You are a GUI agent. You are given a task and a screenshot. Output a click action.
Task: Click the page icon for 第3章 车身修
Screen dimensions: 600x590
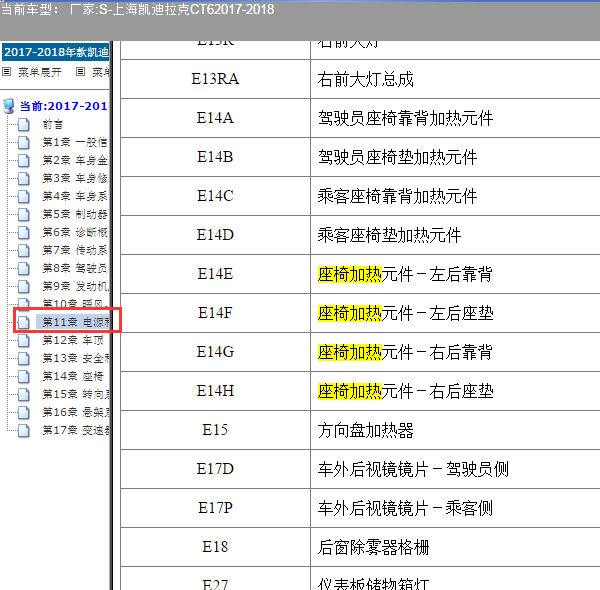pyautogui.click(x=24, y=178)
